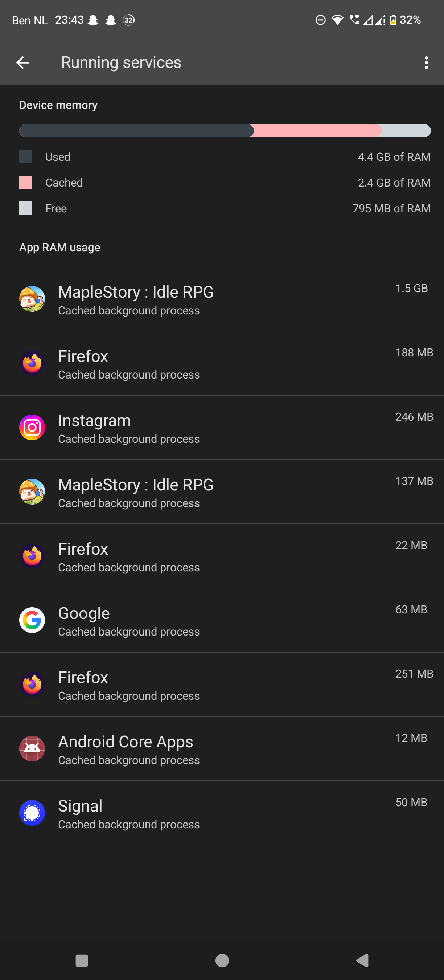The height and width of the screenshot is (980, 444).
Task: Tap the battery icon in status bar
Action: click(x=393, y=20)
